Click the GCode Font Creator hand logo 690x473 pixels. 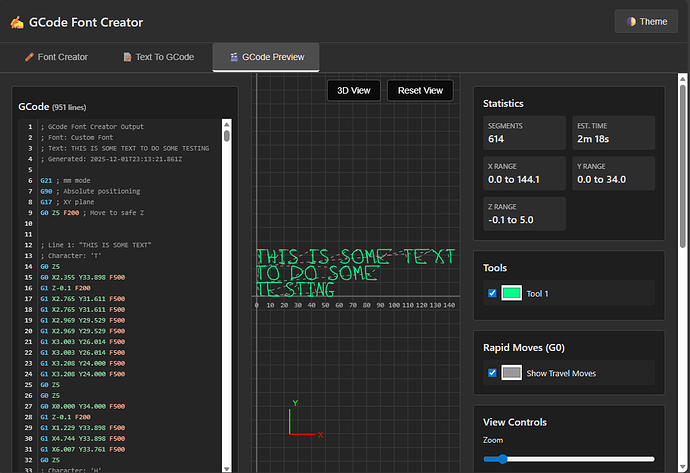coord(17,22)
